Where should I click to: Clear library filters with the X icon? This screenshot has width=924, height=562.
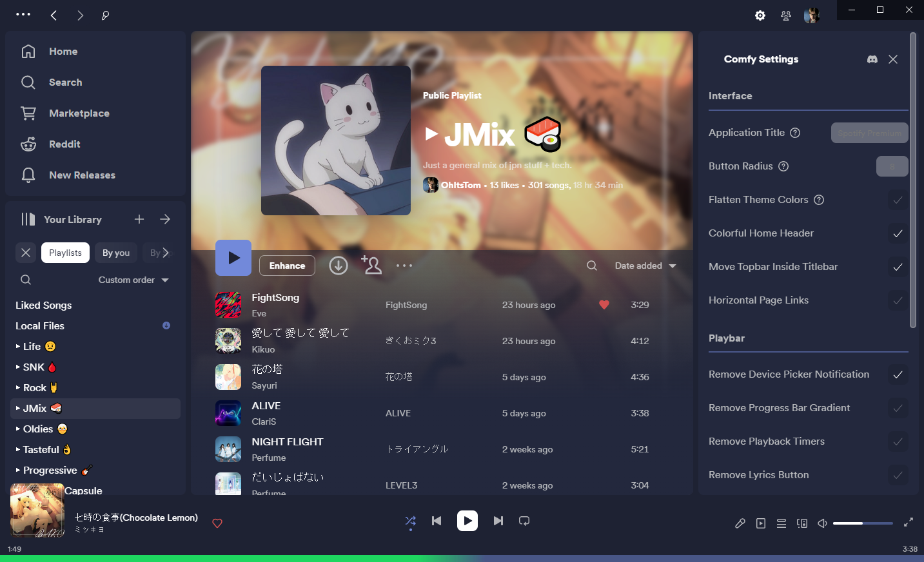pyautogui.click(x=26, y=253)
